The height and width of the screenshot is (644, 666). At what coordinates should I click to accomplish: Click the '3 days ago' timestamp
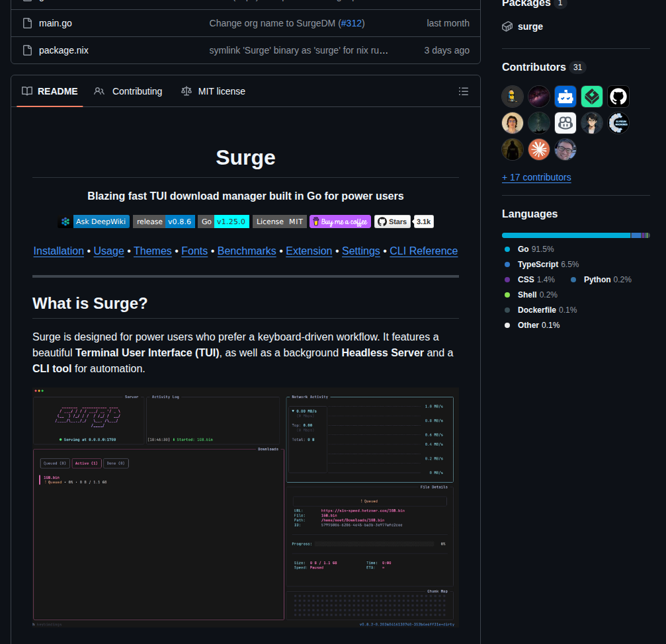click(447, 50)
